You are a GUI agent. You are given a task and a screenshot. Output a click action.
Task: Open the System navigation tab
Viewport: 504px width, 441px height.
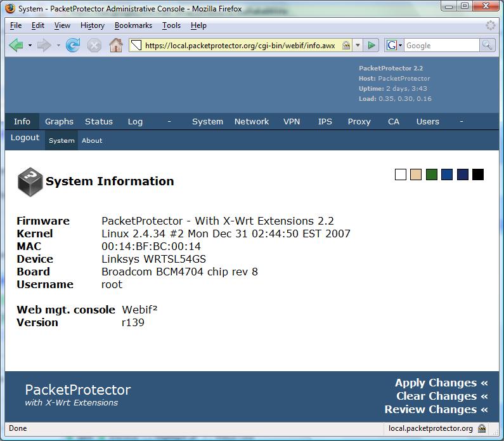208,122
